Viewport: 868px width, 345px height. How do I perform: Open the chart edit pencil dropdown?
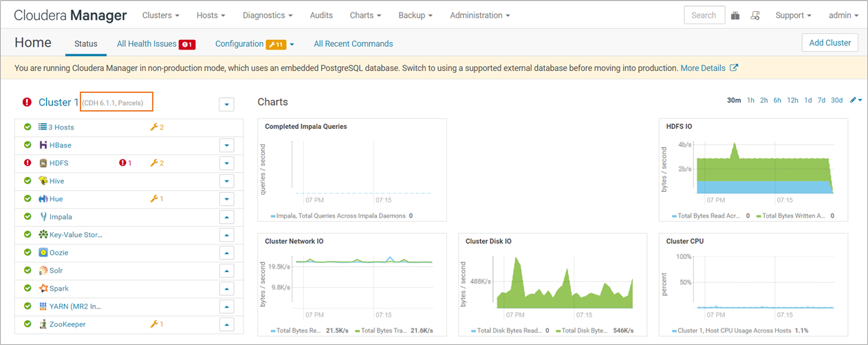[x=856, y=101]
